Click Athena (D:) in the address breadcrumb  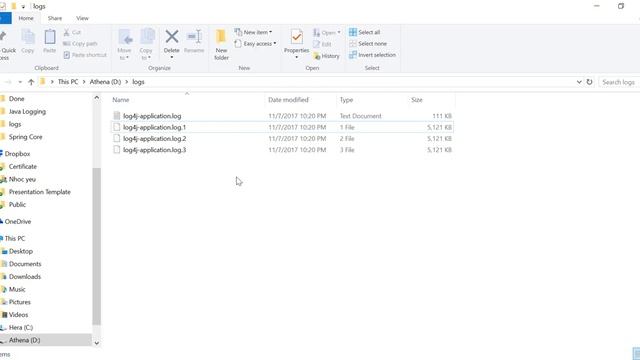click(105, 82)
